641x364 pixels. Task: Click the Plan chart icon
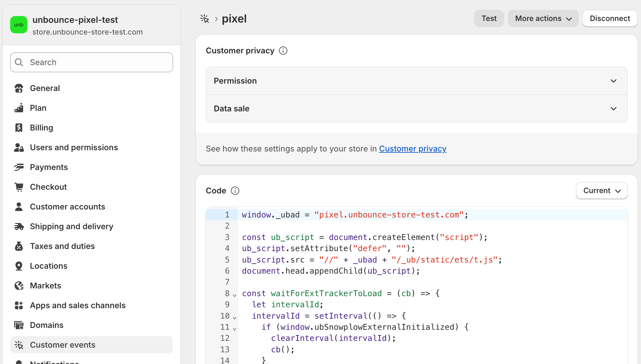coord(19,108)
